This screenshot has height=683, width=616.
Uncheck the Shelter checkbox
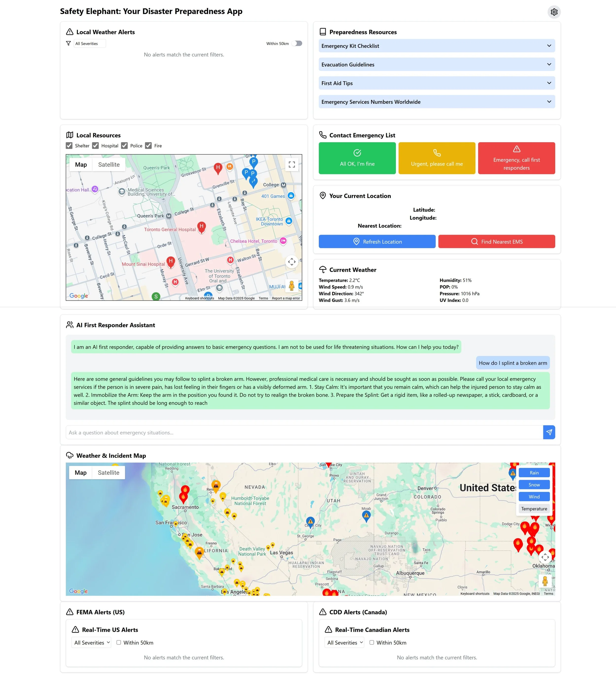coord(69,146)
